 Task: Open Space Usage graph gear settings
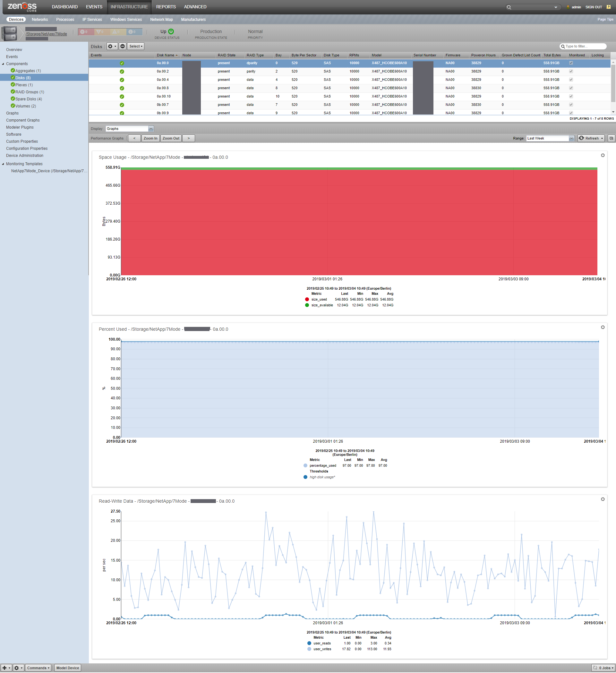point(603,155)
